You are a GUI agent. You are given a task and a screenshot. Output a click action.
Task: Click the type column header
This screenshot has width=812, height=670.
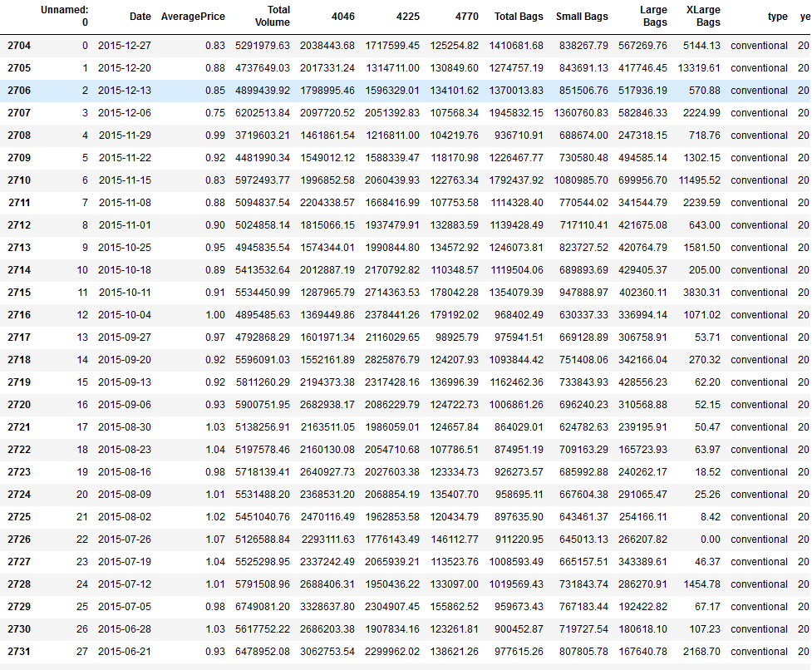[777, 17]
